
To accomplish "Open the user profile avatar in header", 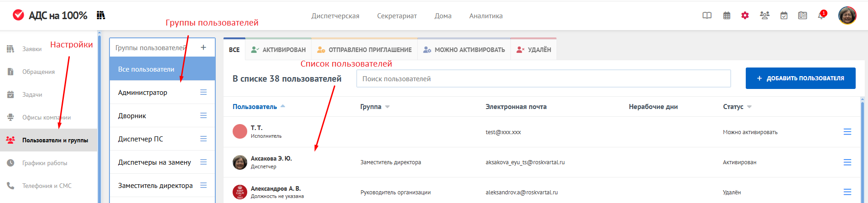I will point(847,16).
